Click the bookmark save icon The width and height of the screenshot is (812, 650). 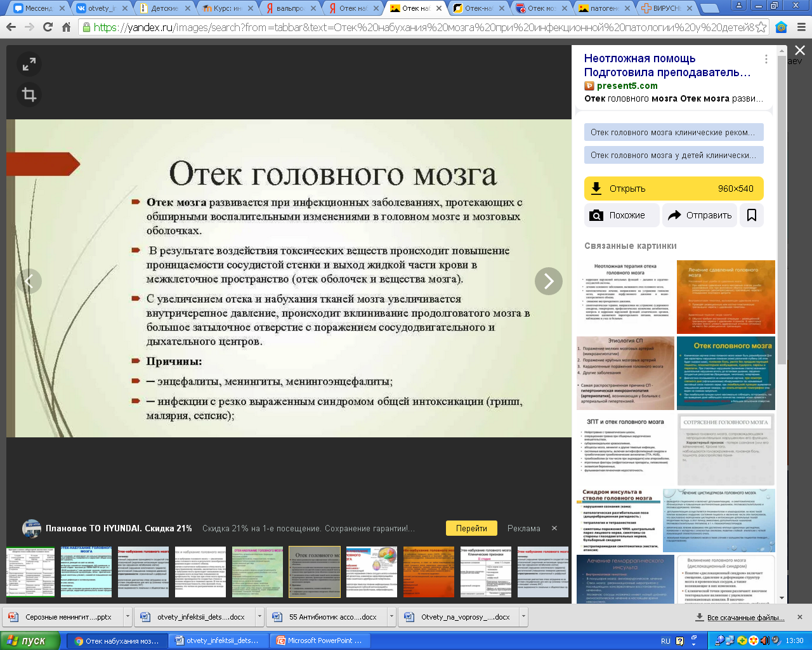752,215
